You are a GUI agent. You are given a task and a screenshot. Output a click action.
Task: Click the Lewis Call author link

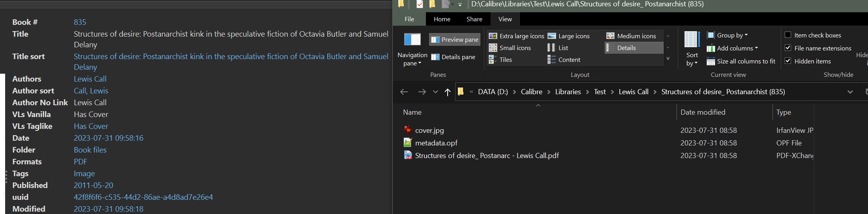90,79
